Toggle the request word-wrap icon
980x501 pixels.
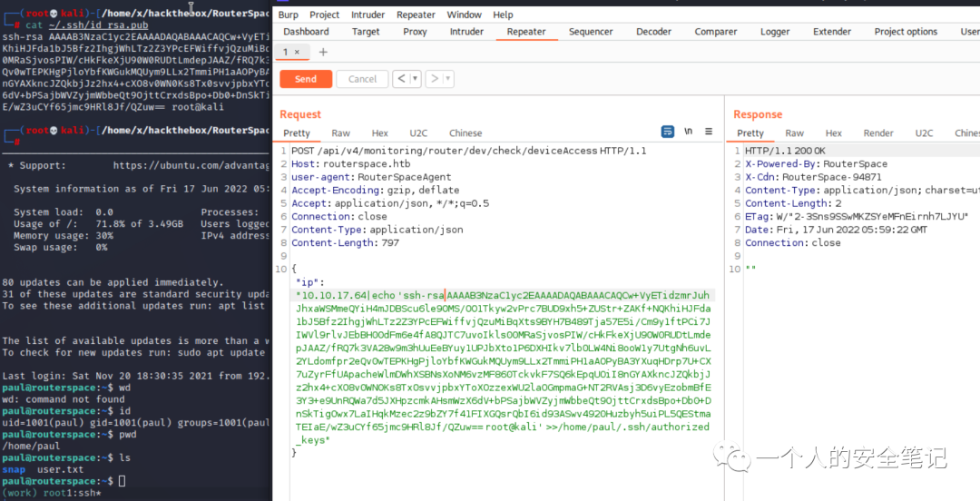668,132
